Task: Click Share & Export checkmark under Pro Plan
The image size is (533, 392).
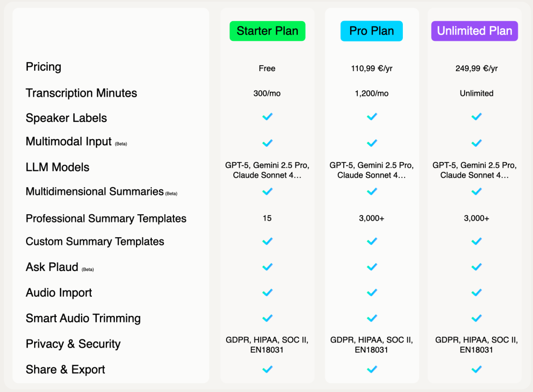Action: pos(372,369)
